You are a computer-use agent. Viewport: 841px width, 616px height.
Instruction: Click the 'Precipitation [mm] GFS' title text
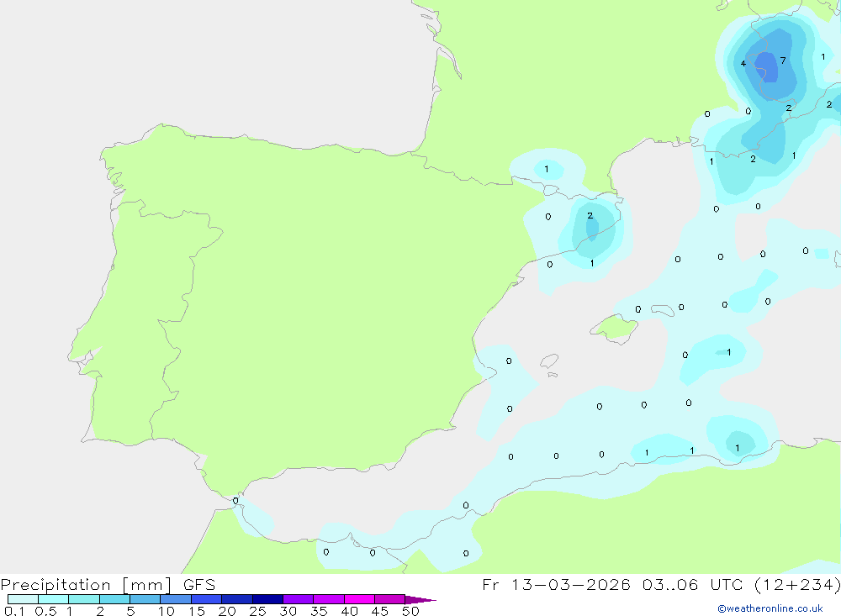pyautogui.click(x=108, y=584)
